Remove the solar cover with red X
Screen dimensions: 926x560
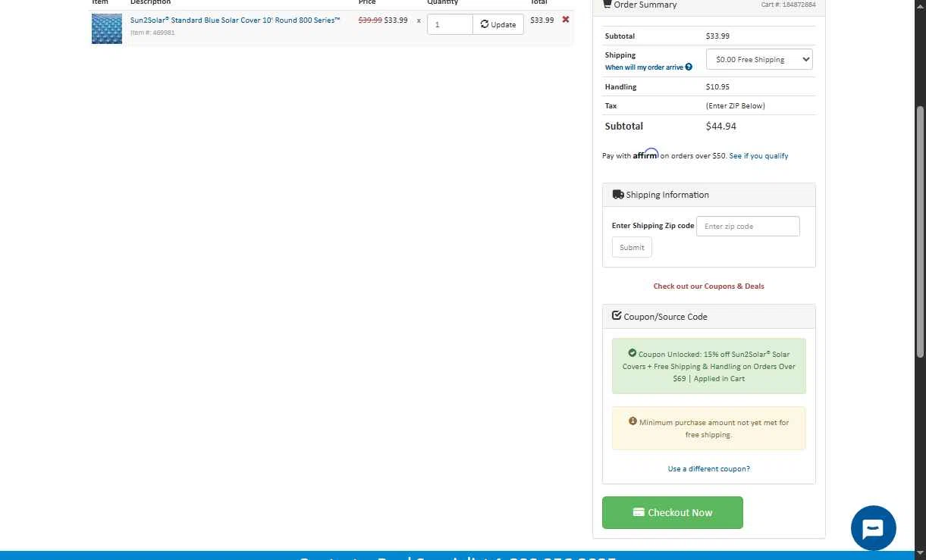(x=566, y=20)
